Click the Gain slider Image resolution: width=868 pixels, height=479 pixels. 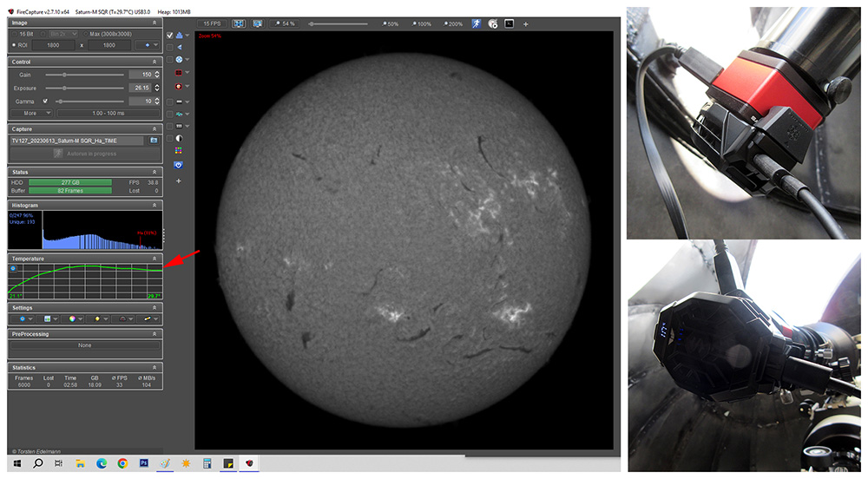click(x=84, y=75)
